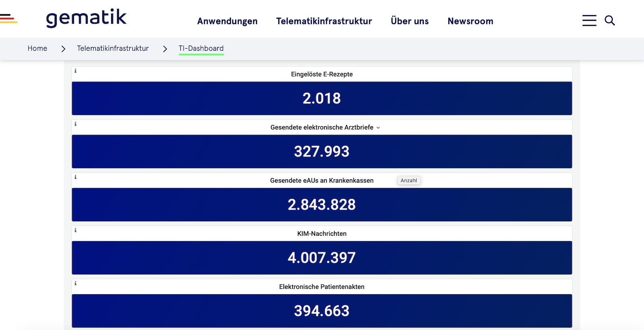Image resolution: width=644 pixels, height=330 pixels.
Task: Click info icon for Eingelöste E-Rezepte panel
Action: point(75,71)
